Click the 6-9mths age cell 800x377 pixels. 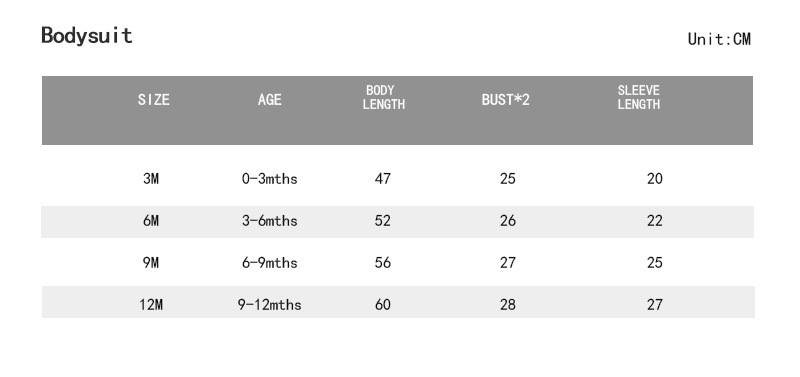[269, 263]
